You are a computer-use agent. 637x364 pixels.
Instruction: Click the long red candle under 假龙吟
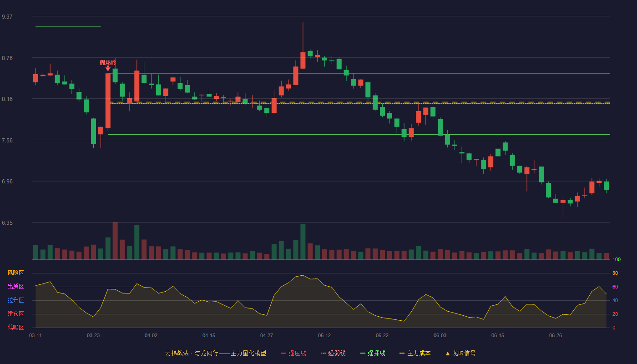pyautogui.click(x=108, y=101)
